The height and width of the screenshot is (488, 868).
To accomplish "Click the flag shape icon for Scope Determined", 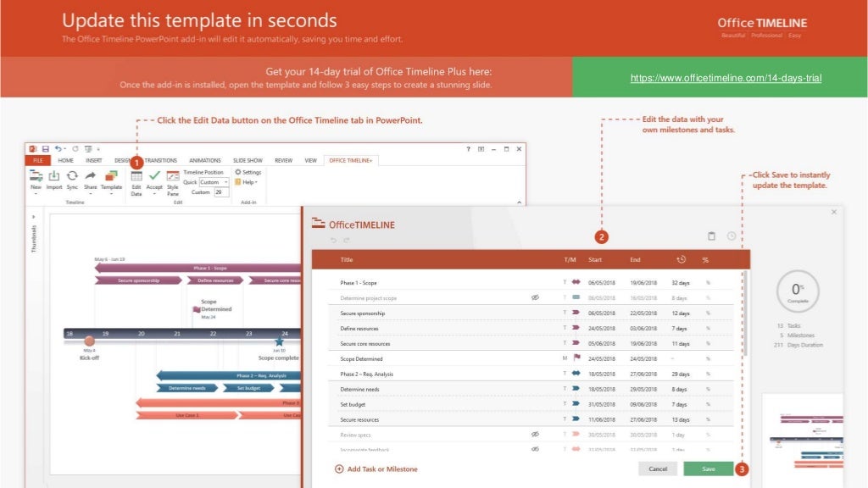I will 576,358.
